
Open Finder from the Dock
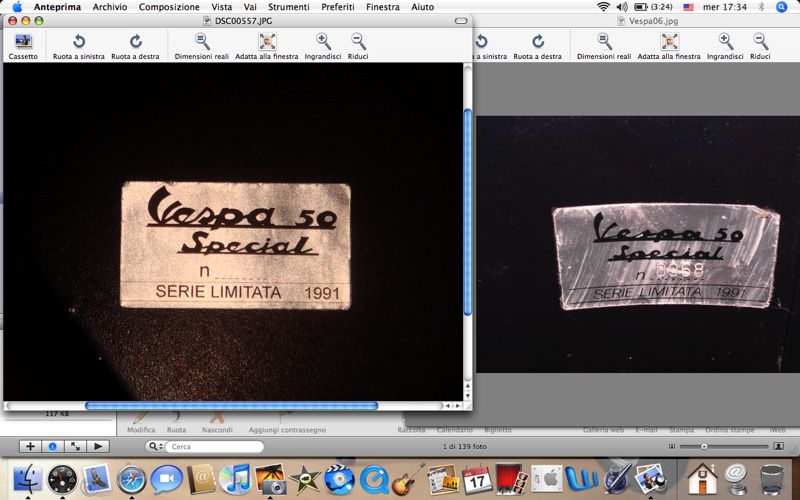[x=27, y=479]
